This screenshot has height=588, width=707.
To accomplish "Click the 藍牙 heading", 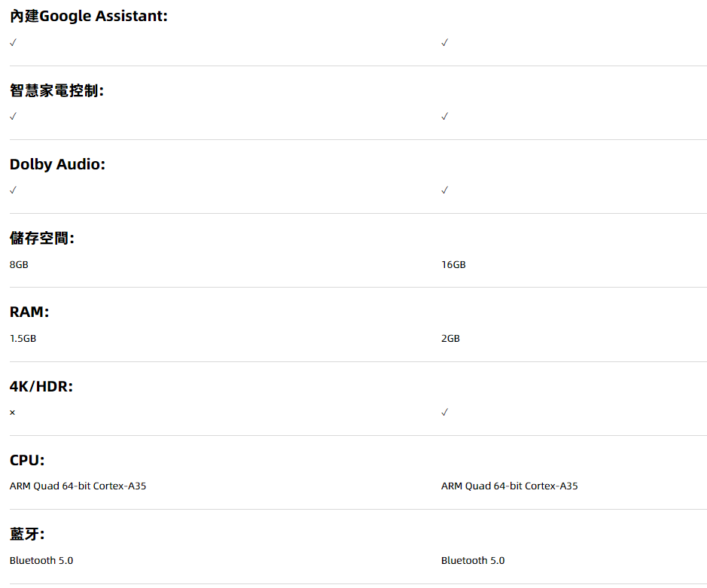I will [27, 535].
